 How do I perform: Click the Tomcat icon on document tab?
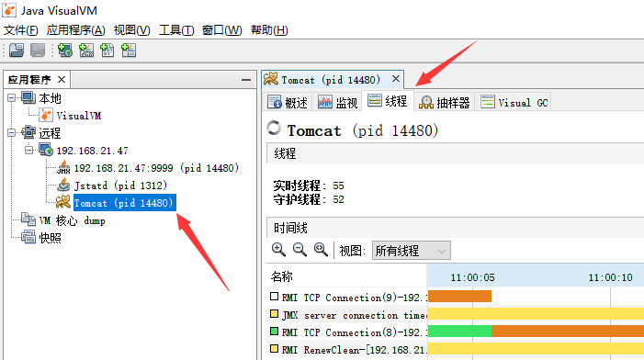click(271, 78)
